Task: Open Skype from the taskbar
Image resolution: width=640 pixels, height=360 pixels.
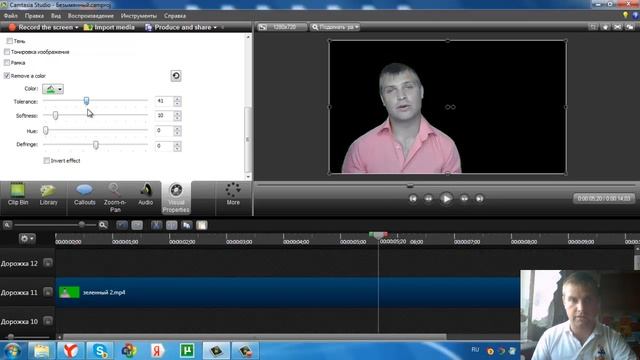Action: tap(100, 351)
